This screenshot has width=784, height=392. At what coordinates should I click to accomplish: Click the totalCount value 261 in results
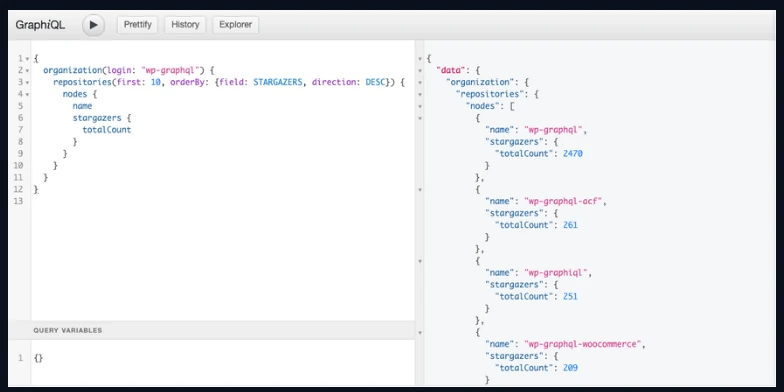pyautogui.click(x=570, y=225)
